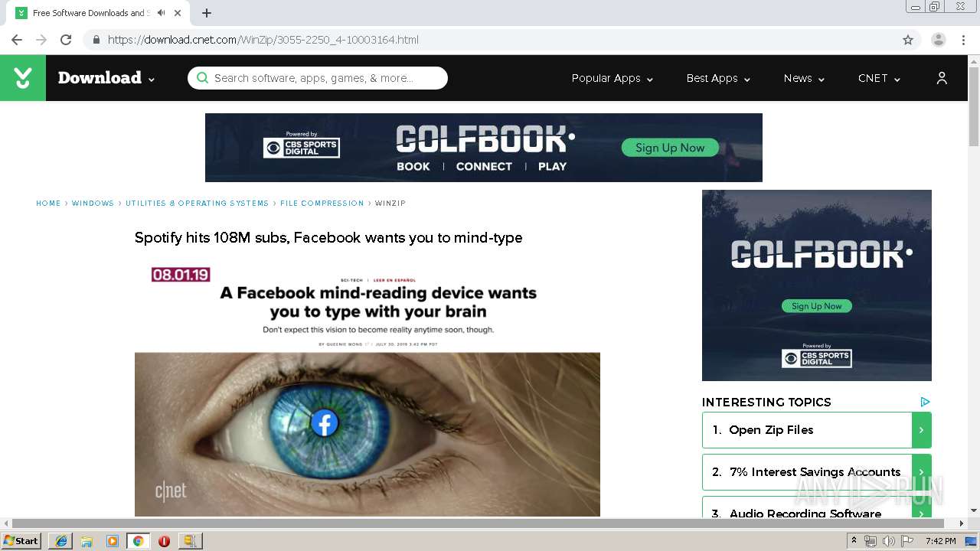Expand the Best Apps menu
This screenshot has height=551, width=980.
[718, 78]
